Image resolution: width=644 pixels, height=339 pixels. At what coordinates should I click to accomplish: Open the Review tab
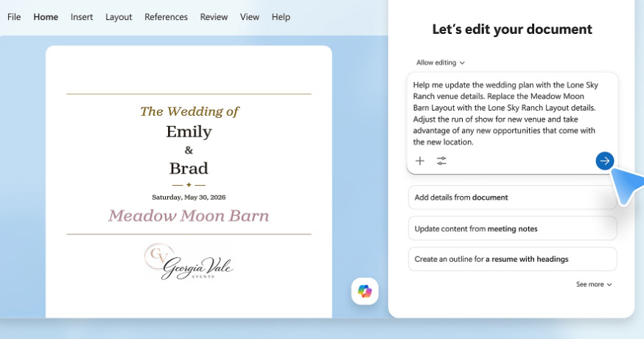pos(214,17)
